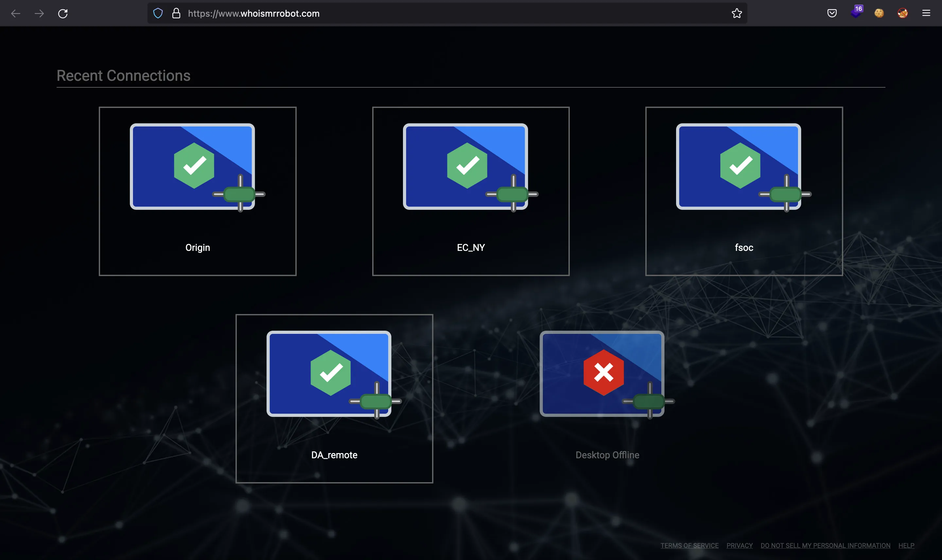Viewport: 942px width, 560px height.
Task: Go forward to the next page
Action: [x=39, y=14]
